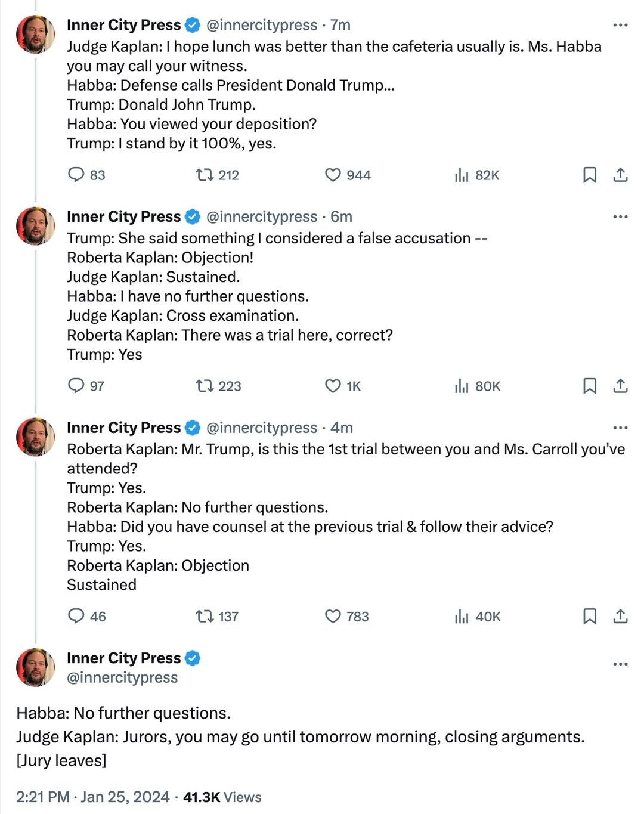Open more options on the 7m tweet
Image resolution: width=644 pixels, height=814 pixels.
[x=621, y=25]
